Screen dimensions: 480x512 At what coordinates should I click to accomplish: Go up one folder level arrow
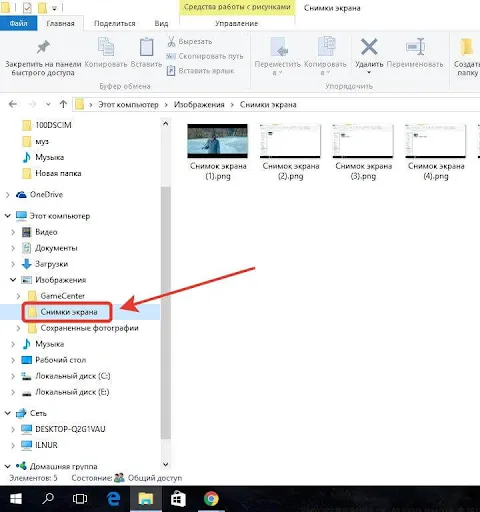(63, 104)
